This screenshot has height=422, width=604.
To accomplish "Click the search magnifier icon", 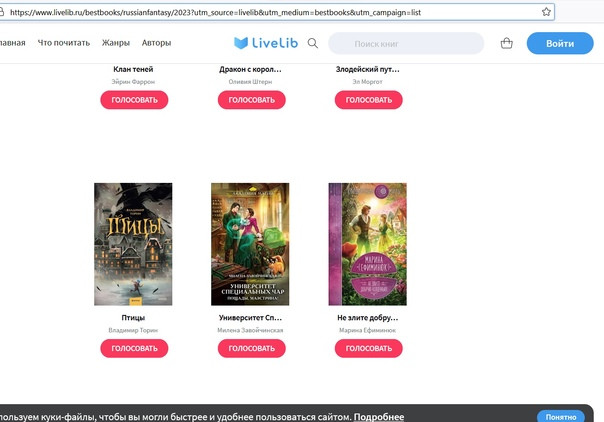I will point(313,43).
